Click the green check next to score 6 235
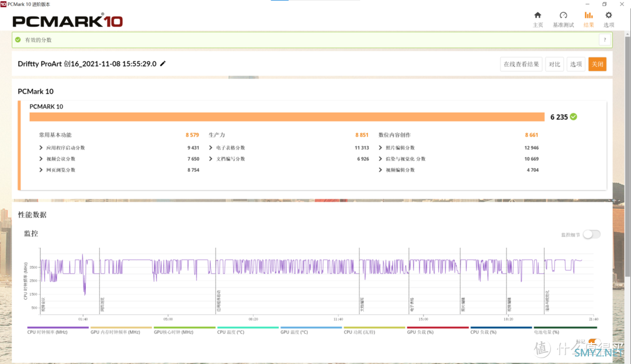Image resolution: width=631 pixels, height=364 pixels. pyautogui.click(x=574, y=117)
